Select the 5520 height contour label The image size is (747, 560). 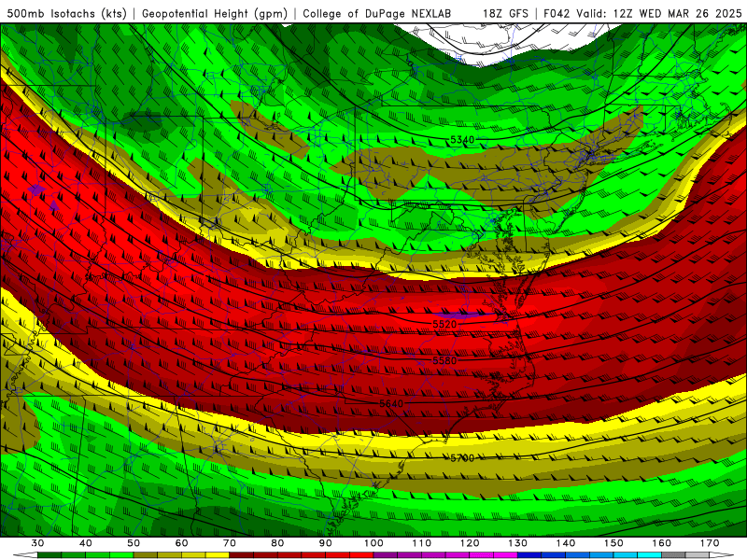click(x=444, y=324)
